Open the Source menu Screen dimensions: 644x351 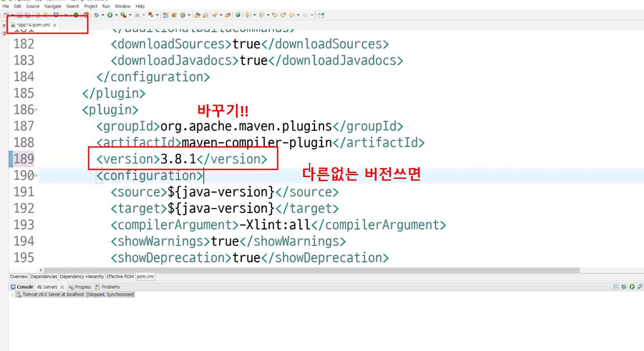[33, 6]
